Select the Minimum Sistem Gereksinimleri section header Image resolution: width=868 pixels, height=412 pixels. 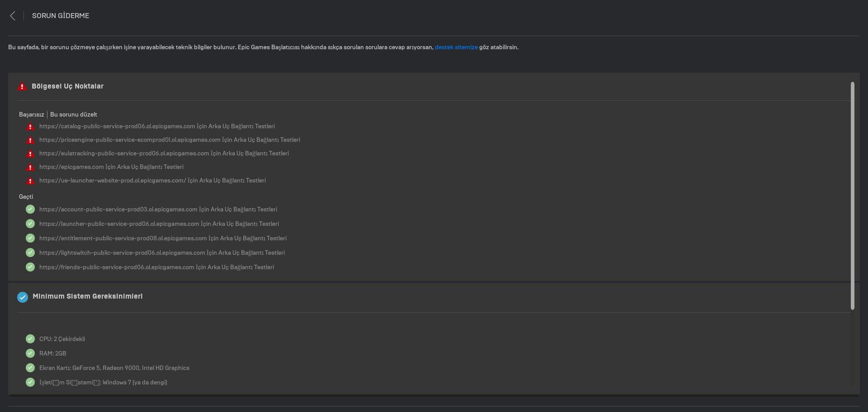tap(87, 296)
